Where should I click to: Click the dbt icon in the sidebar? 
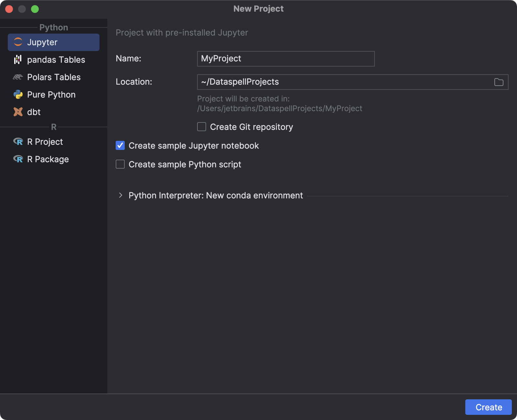[x=18, y=112]
